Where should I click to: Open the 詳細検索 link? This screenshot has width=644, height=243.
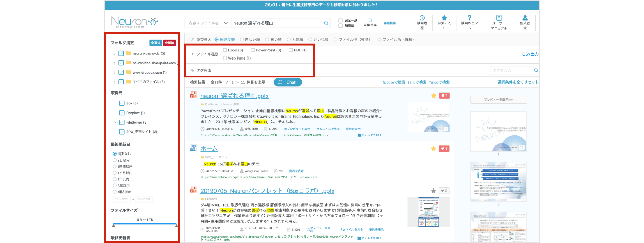point(390,23)
